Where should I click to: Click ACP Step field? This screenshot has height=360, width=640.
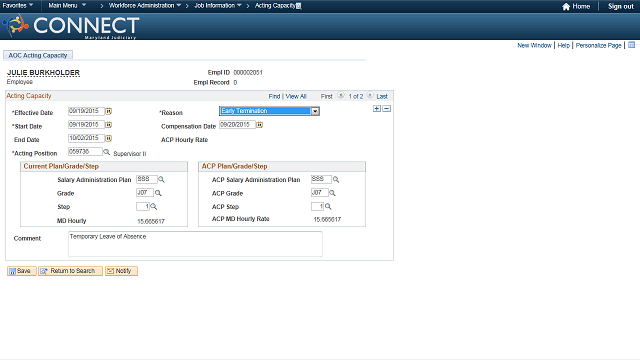[x=318, y=207]
